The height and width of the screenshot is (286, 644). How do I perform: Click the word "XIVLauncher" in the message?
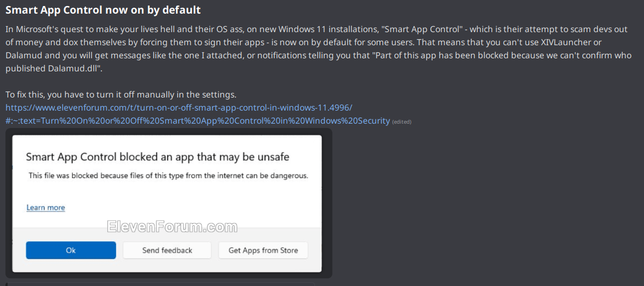pyautogui.click(x=574, y=41)
